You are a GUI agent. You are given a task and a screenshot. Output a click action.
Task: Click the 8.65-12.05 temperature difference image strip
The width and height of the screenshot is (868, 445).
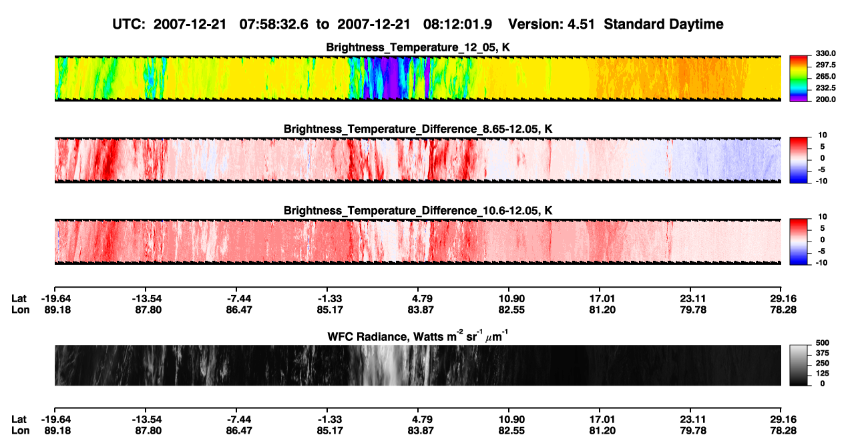tap(417, 159)
